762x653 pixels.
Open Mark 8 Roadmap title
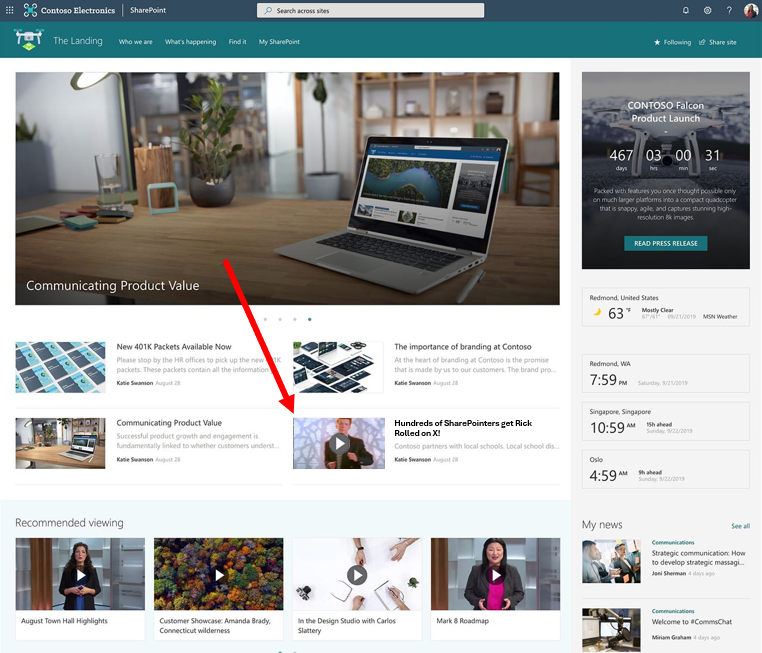coord(463,621)
